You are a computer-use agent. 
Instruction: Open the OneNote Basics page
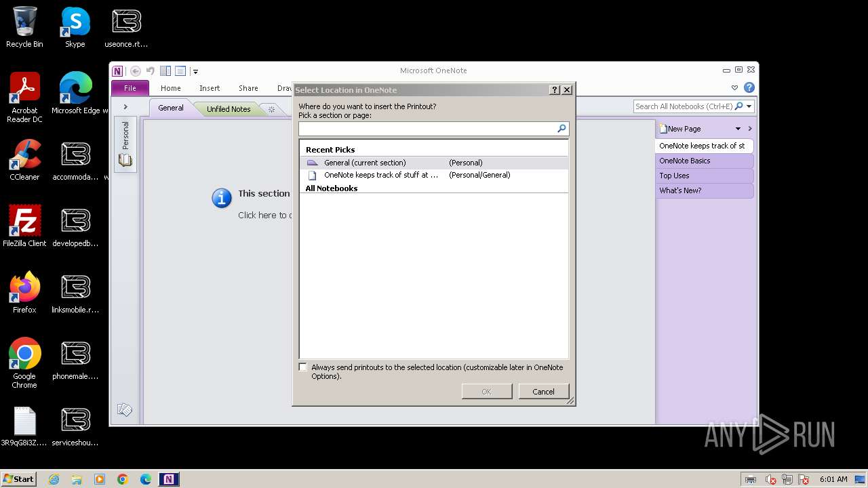coord(704,161)
